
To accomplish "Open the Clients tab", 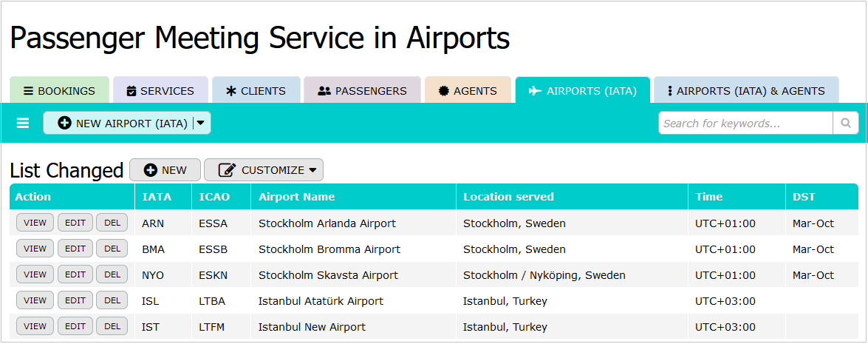I will click(x=256, y=91).
